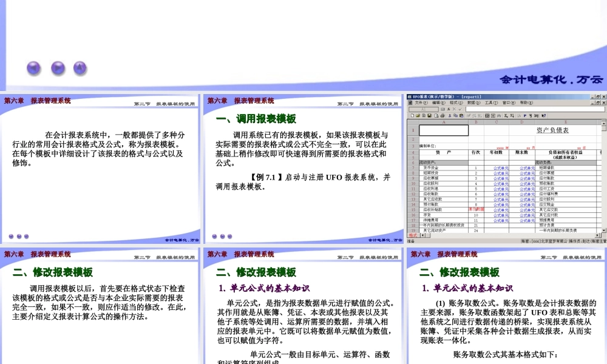Click the New report toolbar icon
Screen dimensions: 607x364
pyautogui.click(x=412, y=115)
